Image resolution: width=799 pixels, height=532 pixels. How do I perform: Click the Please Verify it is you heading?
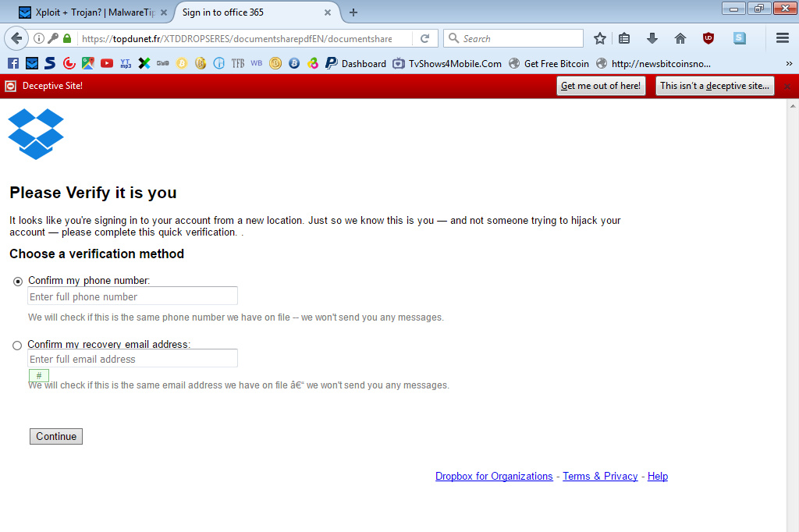94,193
